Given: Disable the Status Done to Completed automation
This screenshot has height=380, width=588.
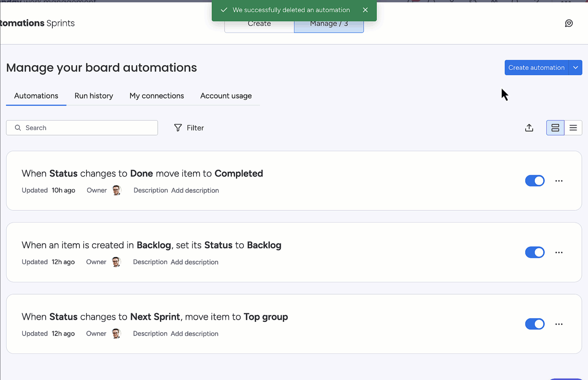Looking at the screenshot, I should (535, 181).
